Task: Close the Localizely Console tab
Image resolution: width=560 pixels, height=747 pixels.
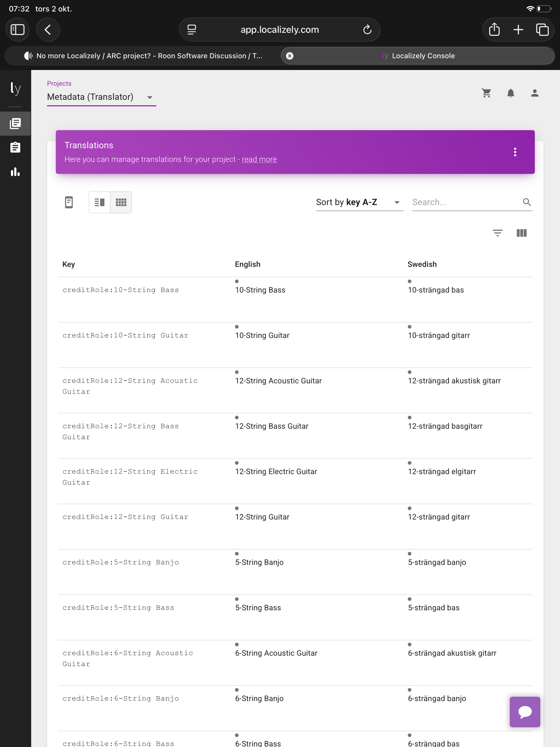Action: [290, 56]
